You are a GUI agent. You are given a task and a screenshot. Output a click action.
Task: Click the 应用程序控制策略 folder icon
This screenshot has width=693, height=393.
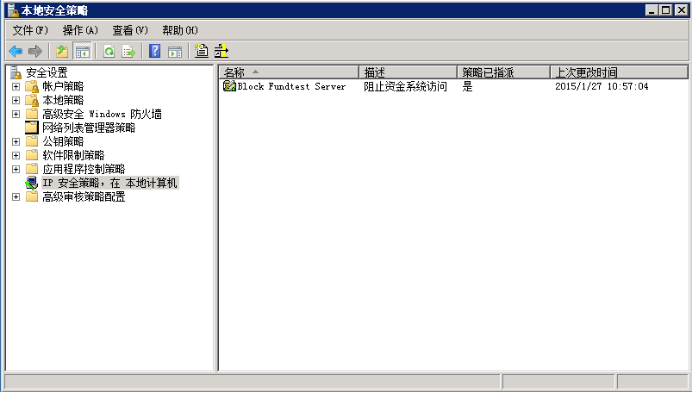(32, 168)
